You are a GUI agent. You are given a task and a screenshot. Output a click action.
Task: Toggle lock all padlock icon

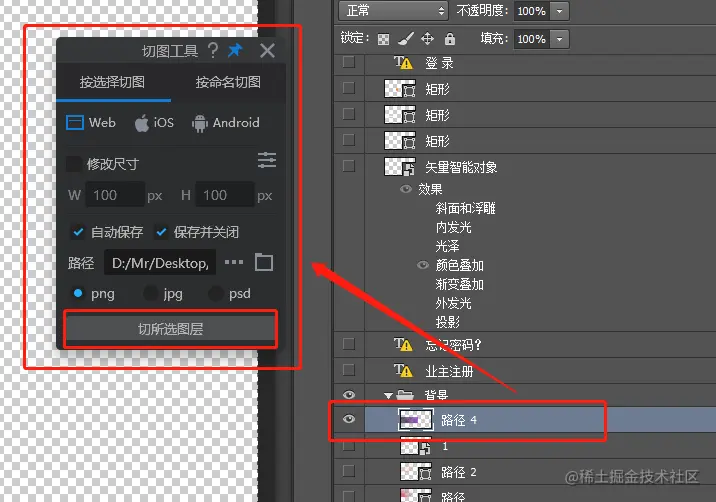pyautogui.click(x=450, y=39)
